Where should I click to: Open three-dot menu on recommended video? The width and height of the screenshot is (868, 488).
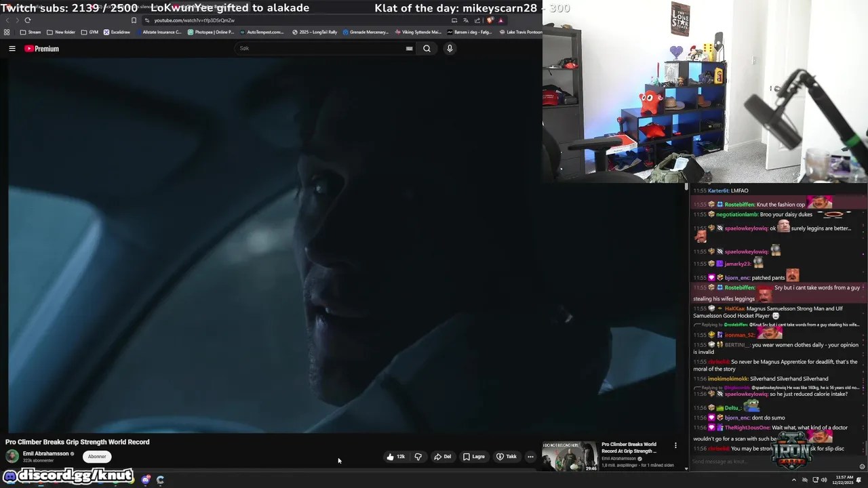(x=675, y=445)
